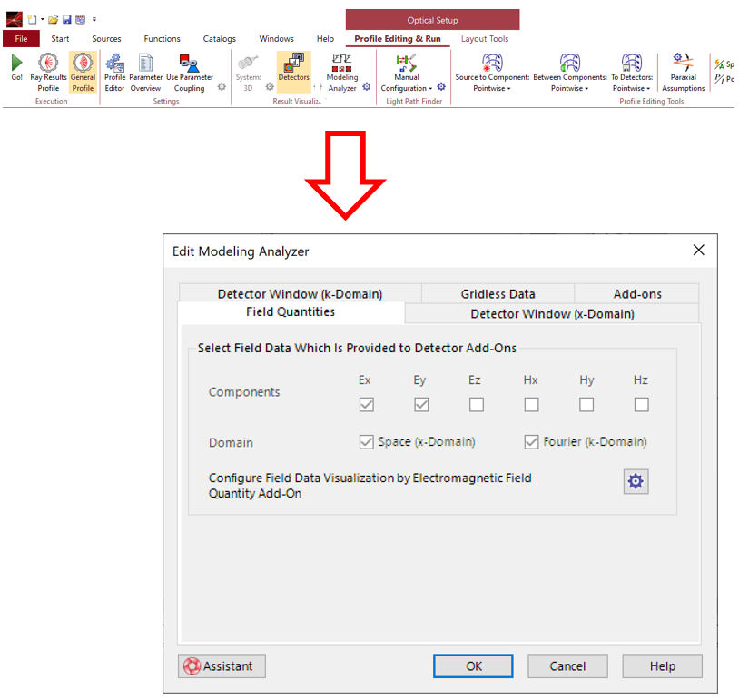
Task: Switch to Detector Window (x-Domain) tab
Action: (551, 314)
